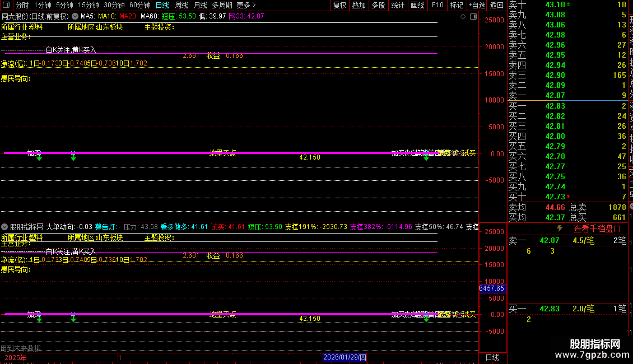Open F10 company information
Screen dimensions: 633x364
click(x=437, y=5)
